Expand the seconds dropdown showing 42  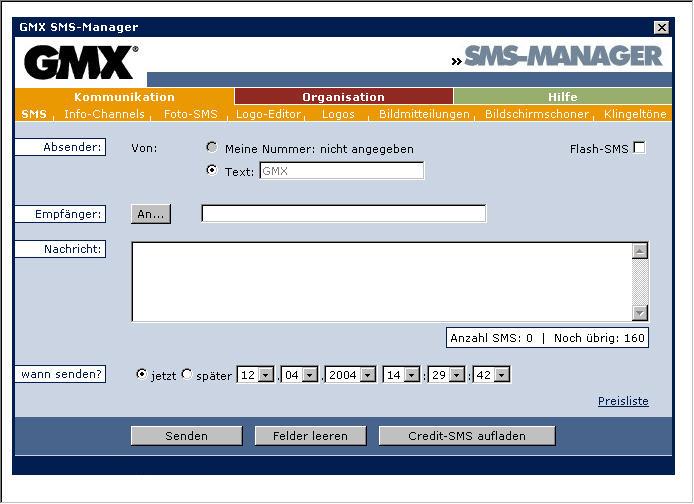pyautogui.click(x=502, y=375)
